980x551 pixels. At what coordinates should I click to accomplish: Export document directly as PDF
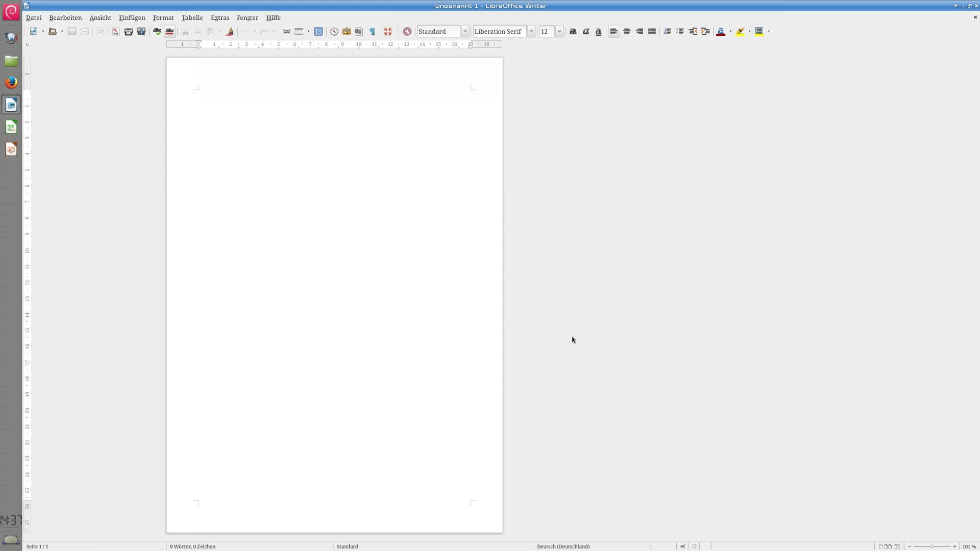tap(116, 32)
